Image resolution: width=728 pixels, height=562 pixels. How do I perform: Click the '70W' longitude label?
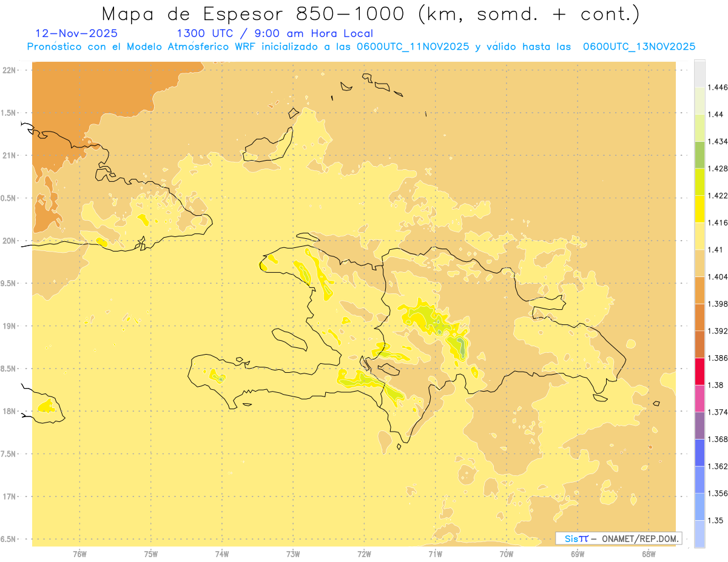507,554
